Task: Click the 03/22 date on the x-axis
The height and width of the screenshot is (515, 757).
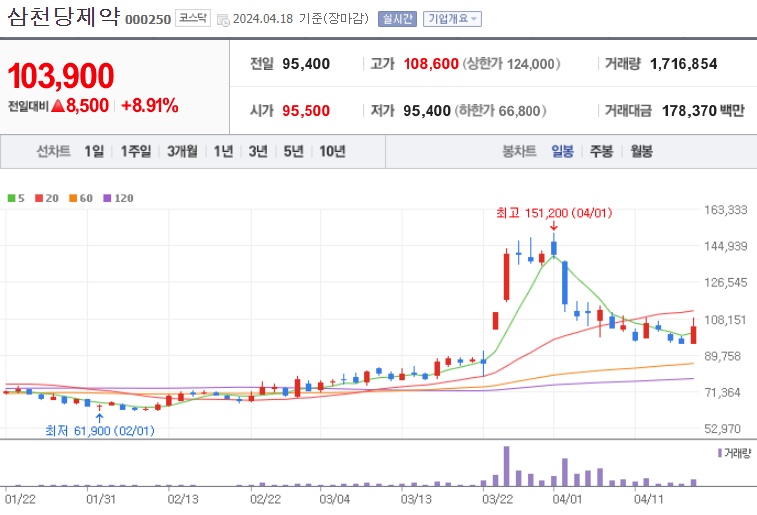Action: click(x=497, y=499)
